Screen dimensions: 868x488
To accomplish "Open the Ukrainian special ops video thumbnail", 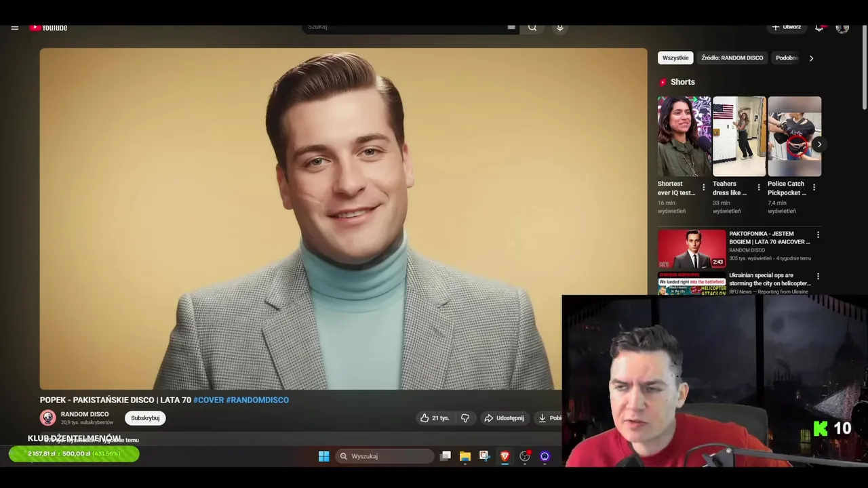I will point(692,283).
